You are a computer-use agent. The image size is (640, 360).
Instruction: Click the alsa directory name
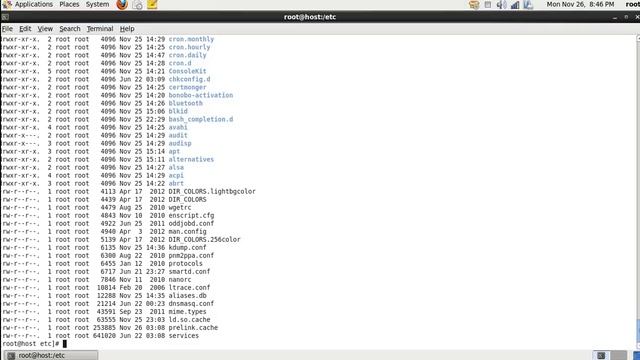[176, 167]
